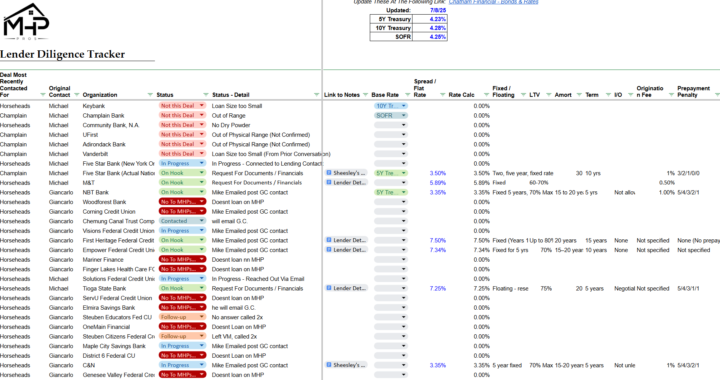The height and width of the screenshot is (380, 720).
Task: Open the Link to Notes column filter
Action: point(366,95)
